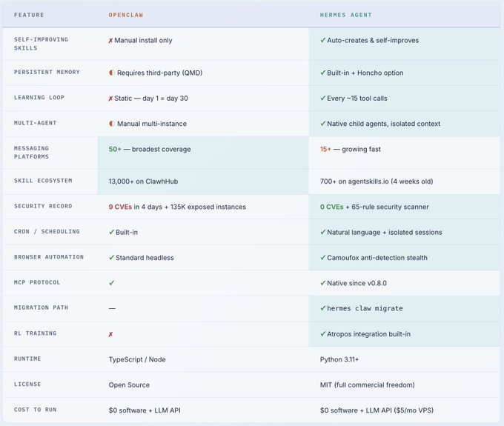
Task: Click the red X beside Manual install only
Action: tap(110, 41)
